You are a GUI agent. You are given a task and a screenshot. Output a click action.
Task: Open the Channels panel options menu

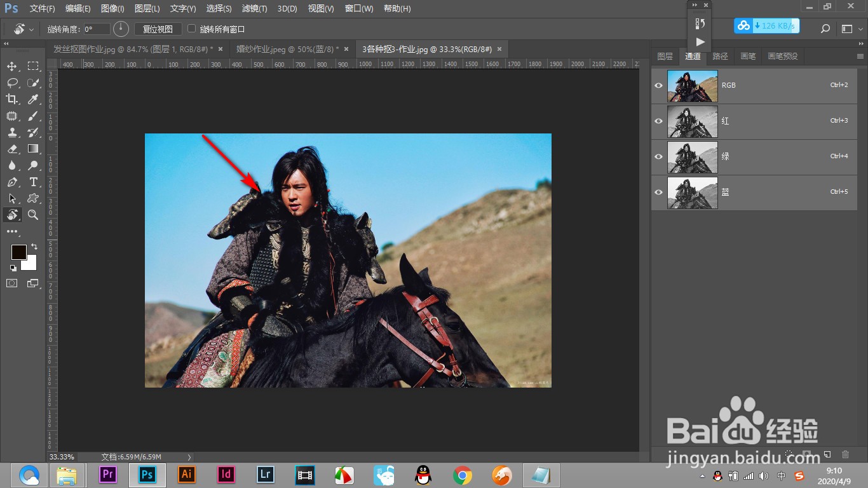pyautogui.click(x=860, y=57)
